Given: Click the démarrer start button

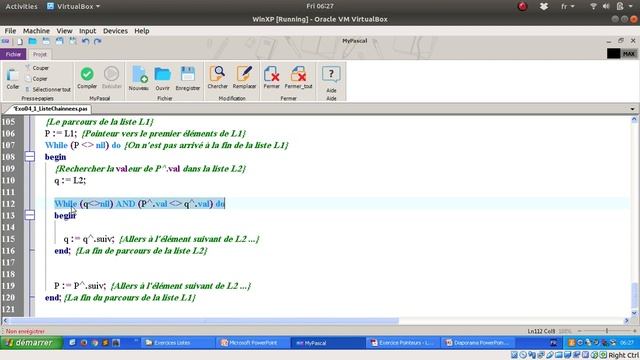Looking at the screenshot, I should 31,343.
